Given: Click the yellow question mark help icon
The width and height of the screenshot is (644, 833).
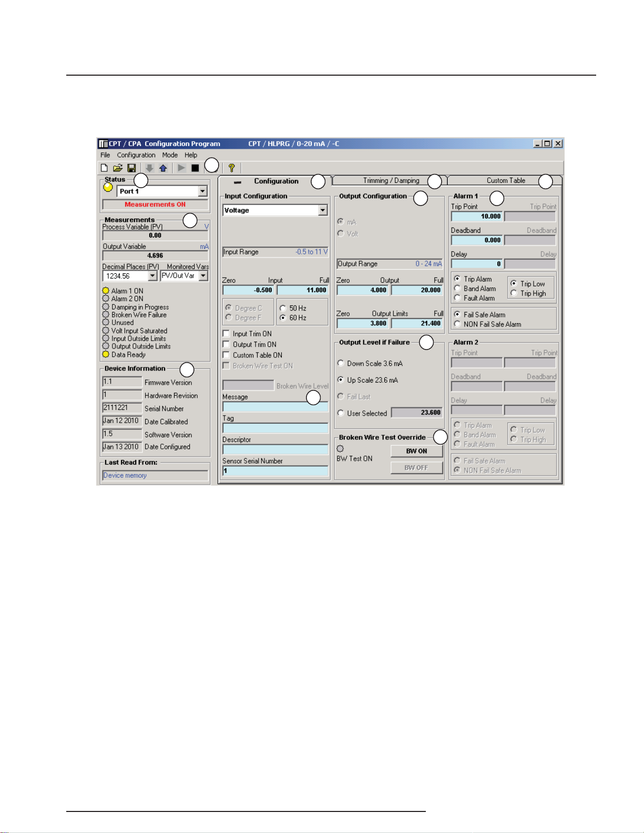Looking at the screenshot, I should click(231, 168).
